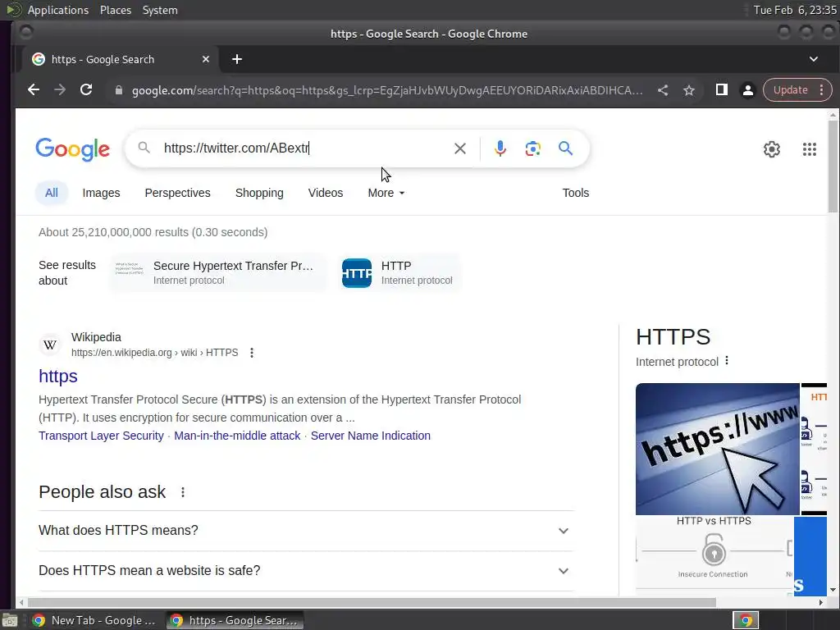Image resolution: width=840 pixels, height=630 pixels.
Task: Open the Chrome profile icon
Action: [748, 90]
